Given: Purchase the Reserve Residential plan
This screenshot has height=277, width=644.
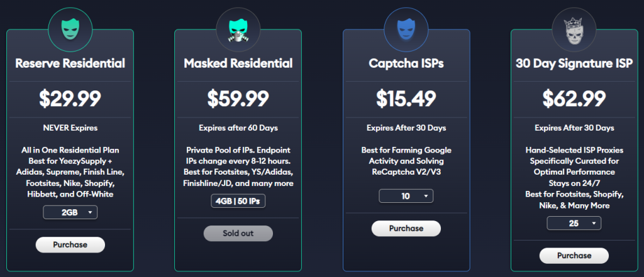Looking at the screenshot, I should [x=70, y=244].
